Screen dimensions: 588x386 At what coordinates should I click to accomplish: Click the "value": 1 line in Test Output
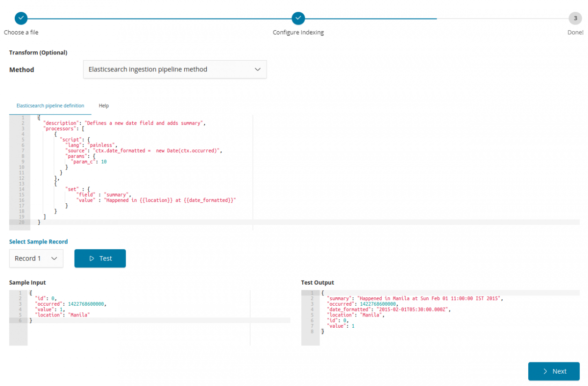tap(341, 326)
